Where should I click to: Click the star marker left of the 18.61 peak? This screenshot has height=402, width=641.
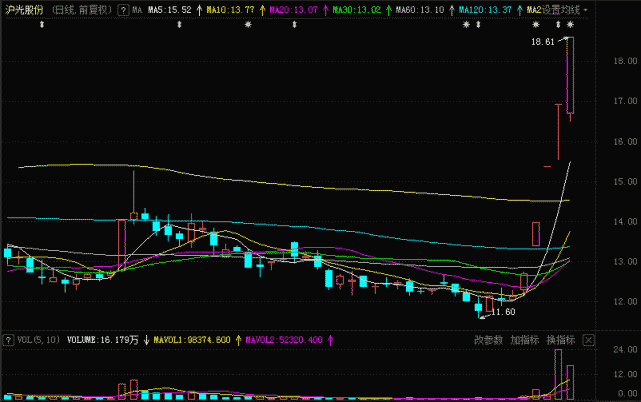tap(536, 25)
